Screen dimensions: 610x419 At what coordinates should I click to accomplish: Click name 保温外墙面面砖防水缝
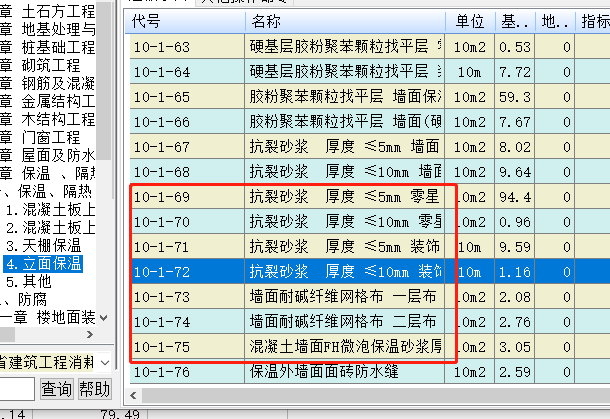324,372
